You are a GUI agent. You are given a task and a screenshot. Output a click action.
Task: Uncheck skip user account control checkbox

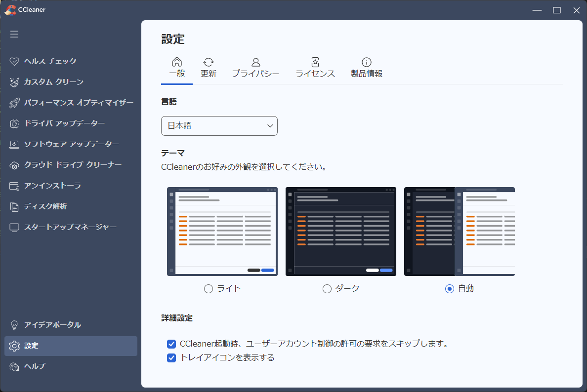tap(171, 344)
